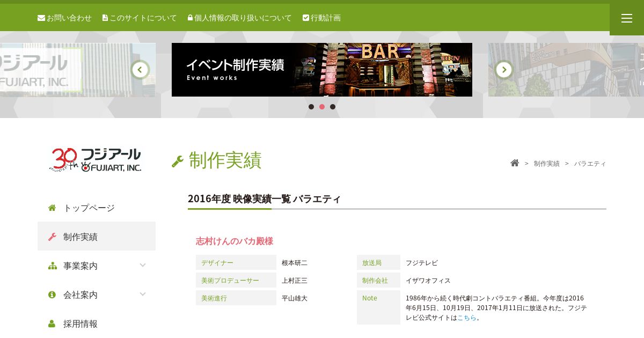Screen dimensions: 644x338
Task: Open the hamburger menu icon
Action: coord(626,18)
